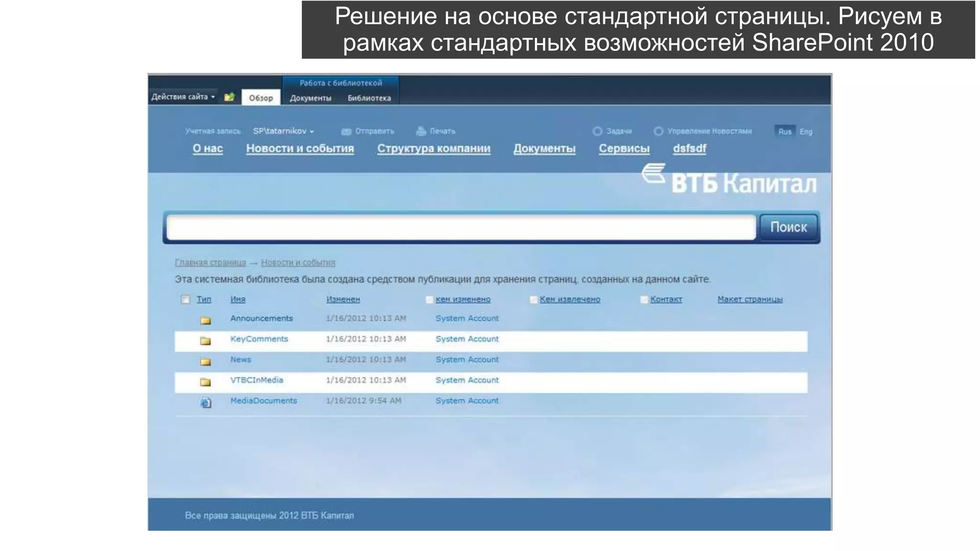Click the navigate-up folder icon

[230, 97]
